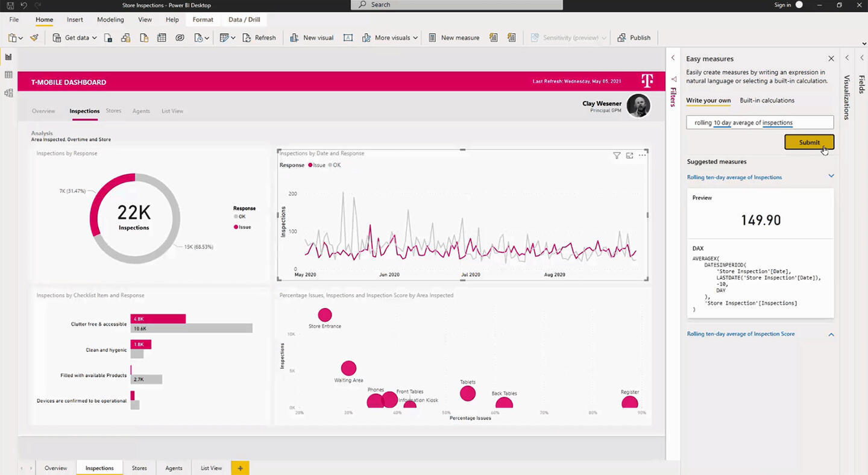Go to Agents in the dashboard header navigation
This screenshot has width=868, height=475.
click(x=141, y=111)
